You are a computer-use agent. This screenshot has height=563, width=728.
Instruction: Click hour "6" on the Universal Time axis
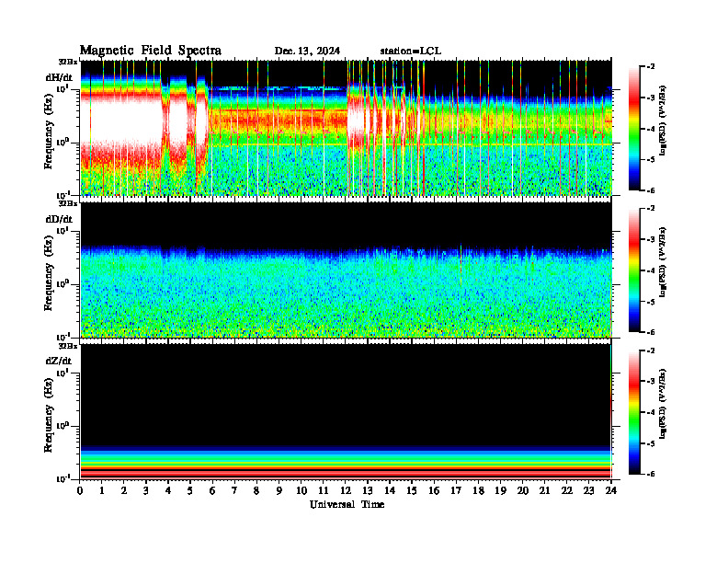pyautogui.click(x=212, y=491)
